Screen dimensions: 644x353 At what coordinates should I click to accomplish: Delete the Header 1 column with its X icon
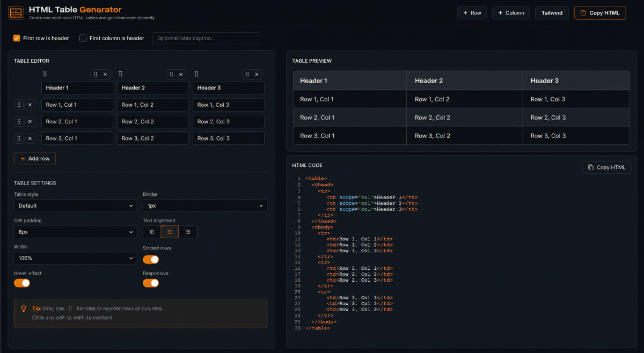click(105, 75)
